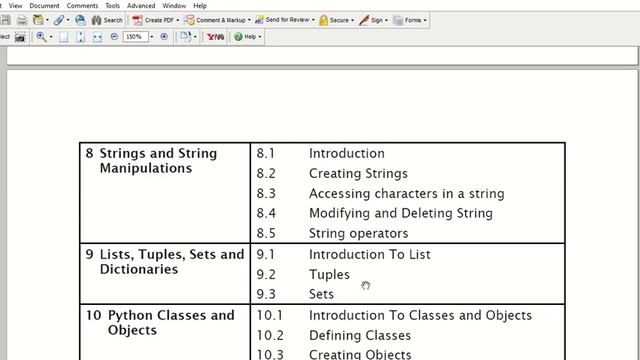
Task: Expand the Send for Review dropdown arrow
Action: 313,20
